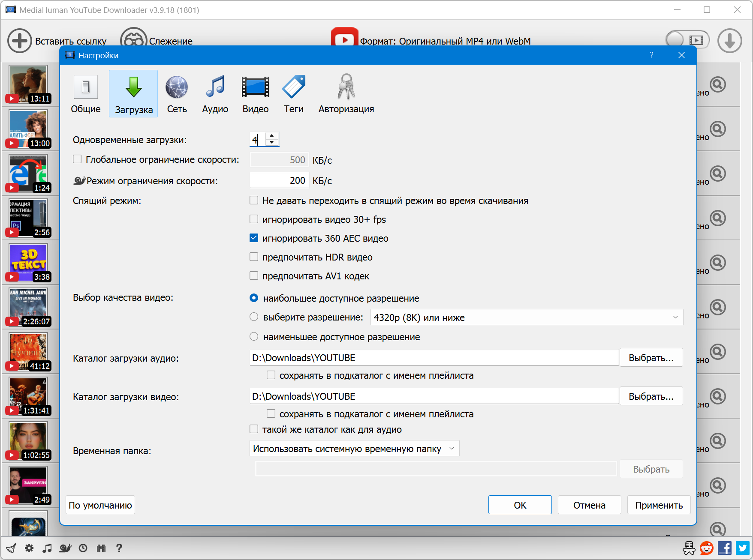Enable предпочитать AV1 кодек checkbox
753x560 pixels.
pos(254,276)
